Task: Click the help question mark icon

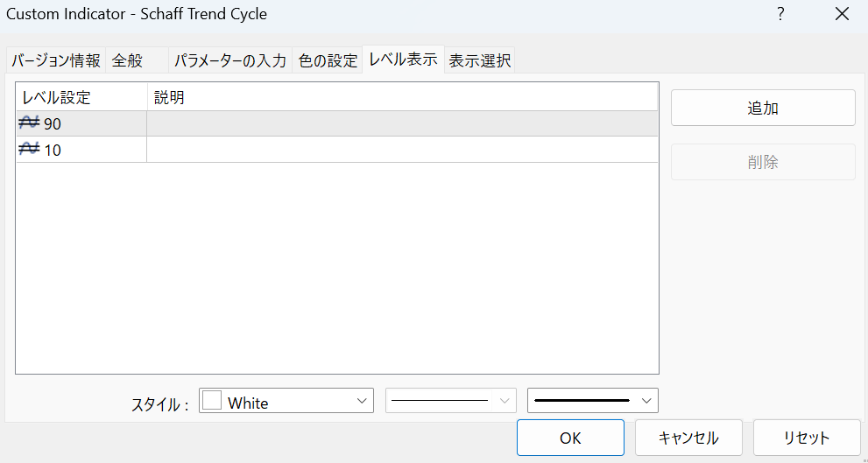Action: tap(780, 14)
